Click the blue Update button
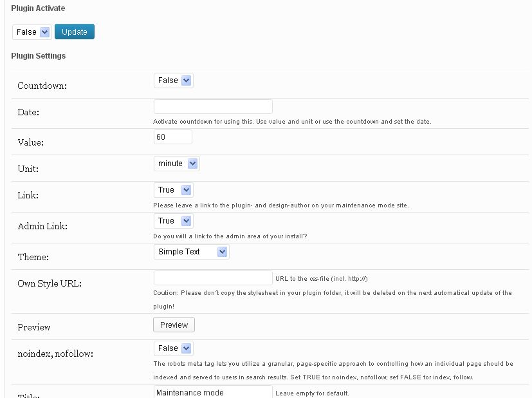532x398 pixels. (75, 32)
